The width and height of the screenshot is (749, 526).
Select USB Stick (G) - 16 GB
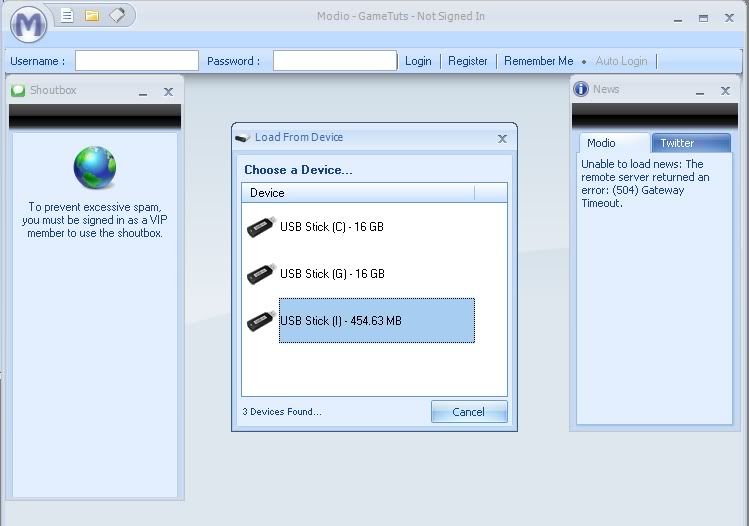point(332,274)
